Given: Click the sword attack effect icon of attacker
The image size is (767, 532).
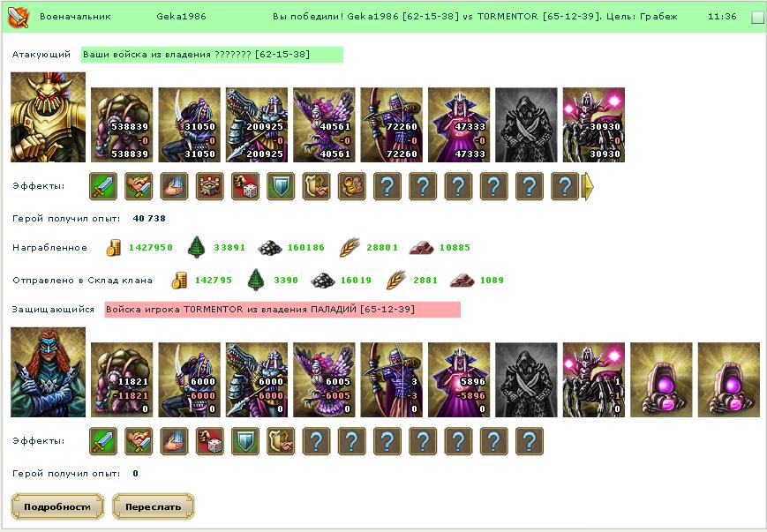Looking at the screenshot, I should [x=103, y=186].
